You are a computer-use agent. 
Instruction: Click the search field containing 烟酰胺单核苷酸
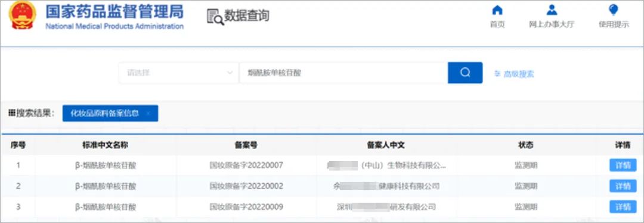click(343, 73)
